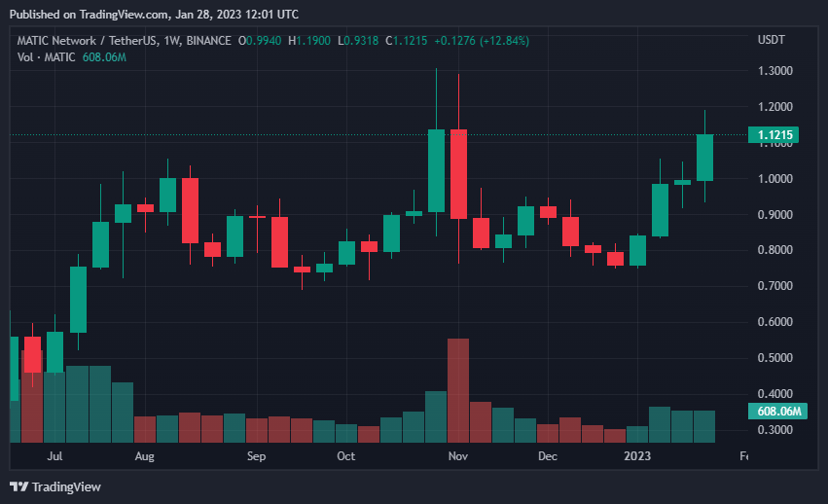
Task: Click the tallest red volume bar in November
Action: tap(458, 390)
